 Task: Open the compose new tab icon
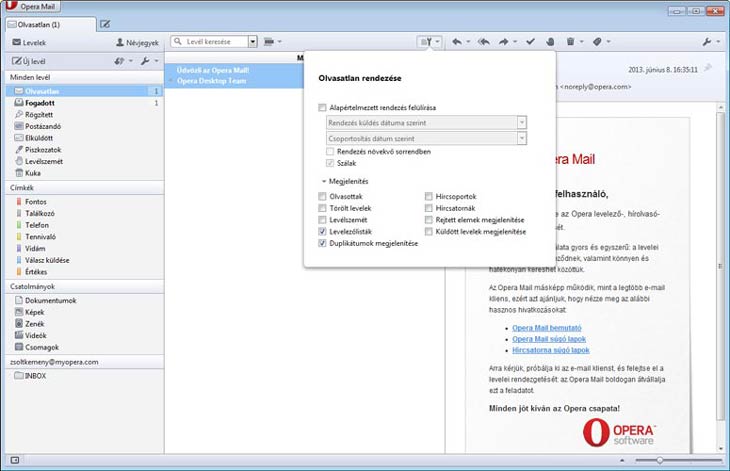point(105,23)
